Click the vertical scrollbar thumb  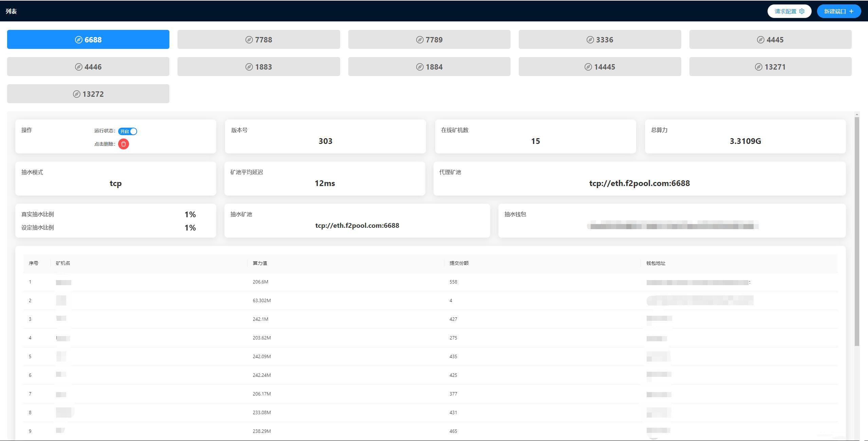[857, 231]
